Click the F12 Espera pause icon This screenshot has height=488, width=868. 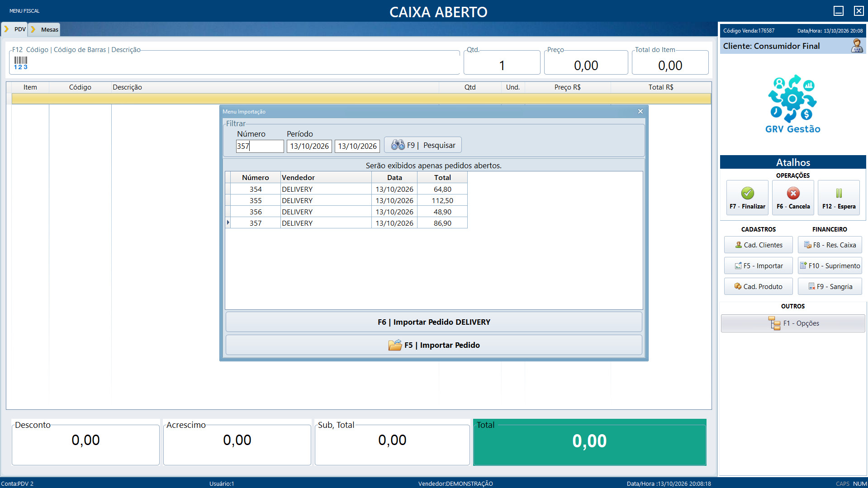click(x=839, y=194)
